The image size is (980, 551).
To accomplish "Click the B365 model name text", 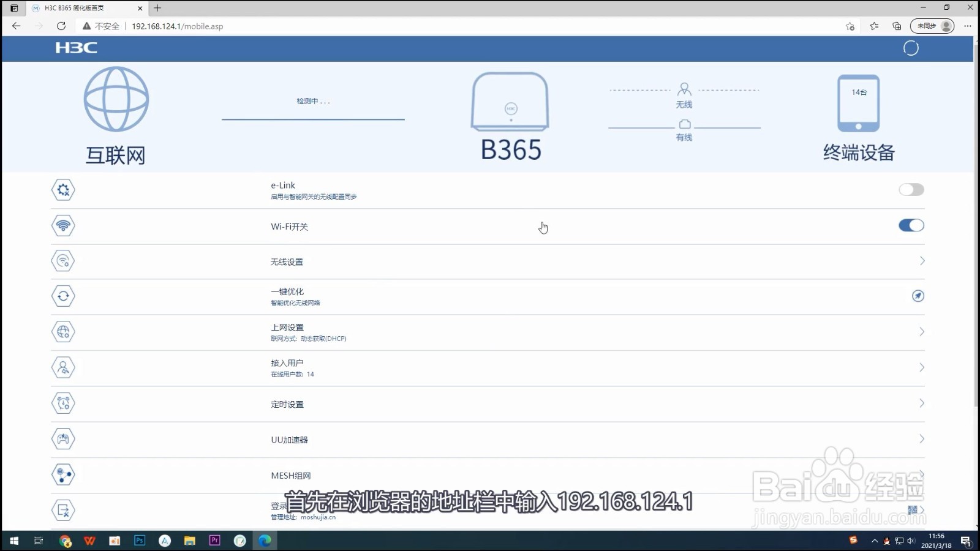I will [511, 150].
